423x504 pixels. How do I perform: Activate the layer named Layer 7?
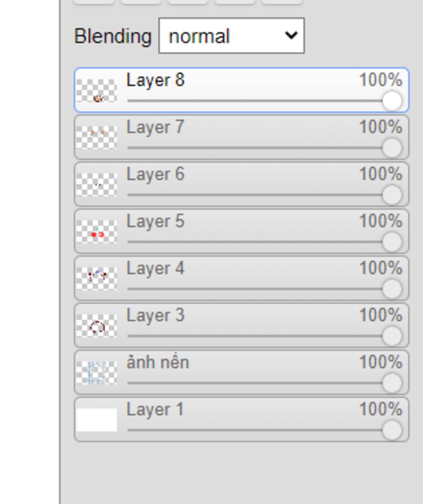pos(241,137)
